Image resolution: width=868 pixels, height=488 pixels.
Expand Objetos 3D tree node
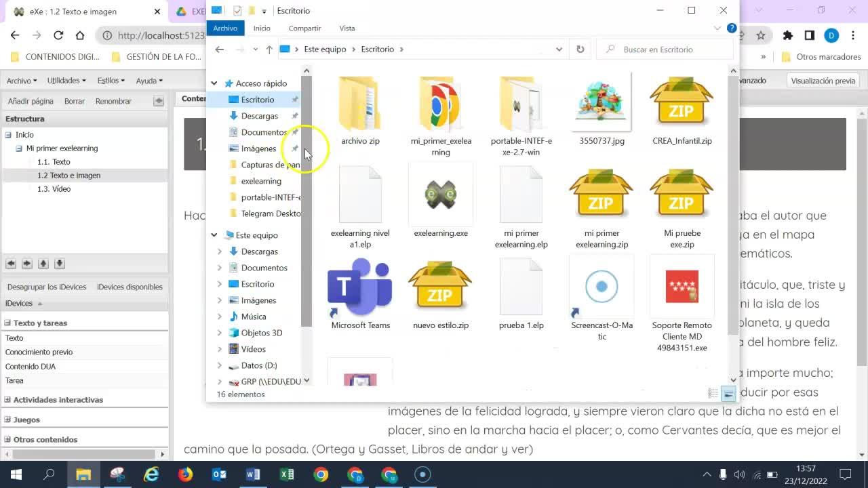click(220, 333)
